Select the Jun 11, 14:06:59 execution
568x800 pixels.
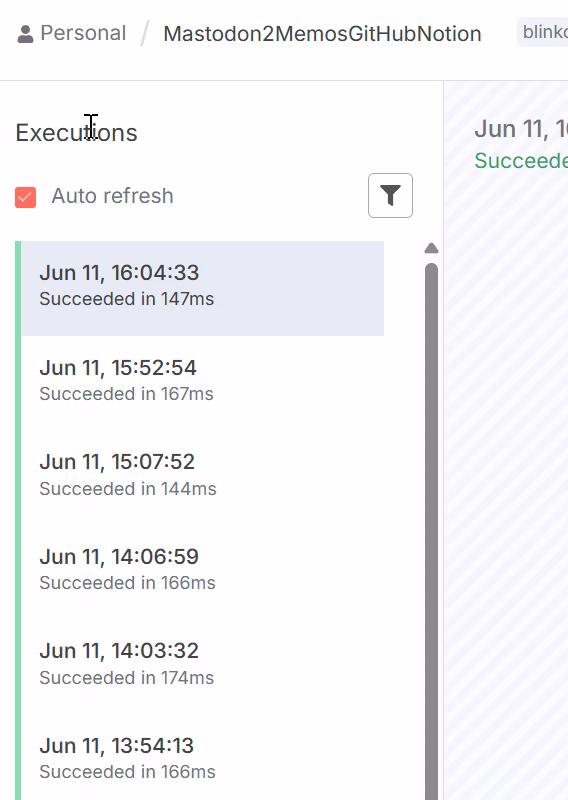pos(203,572)
